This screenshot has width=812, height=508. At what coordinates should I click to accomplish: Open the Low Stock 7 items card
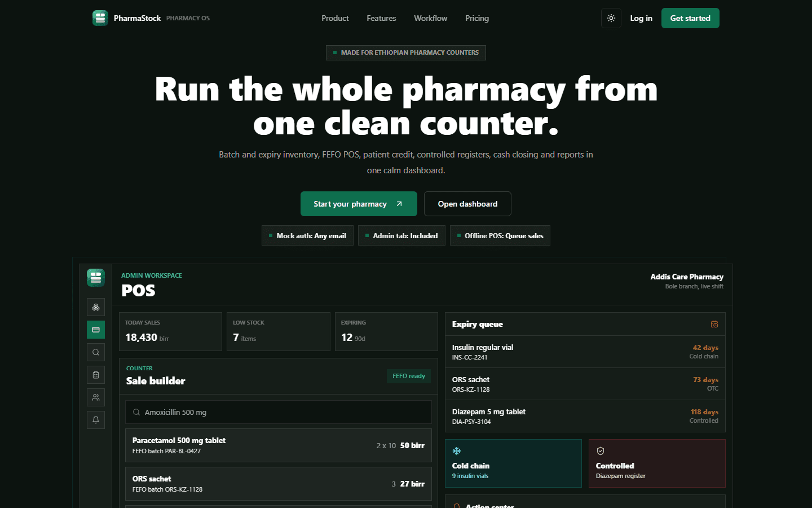click(279, 331)
